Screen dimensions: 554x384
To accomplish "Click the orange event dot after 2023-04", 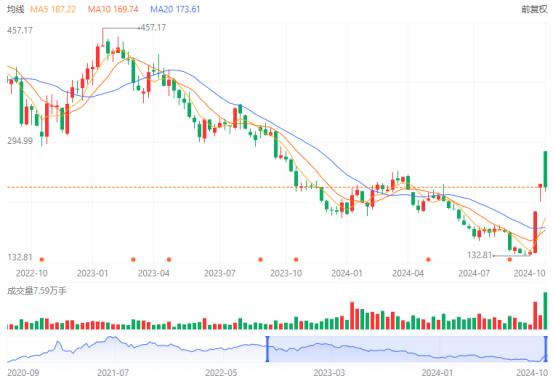I will pos(169,260).
